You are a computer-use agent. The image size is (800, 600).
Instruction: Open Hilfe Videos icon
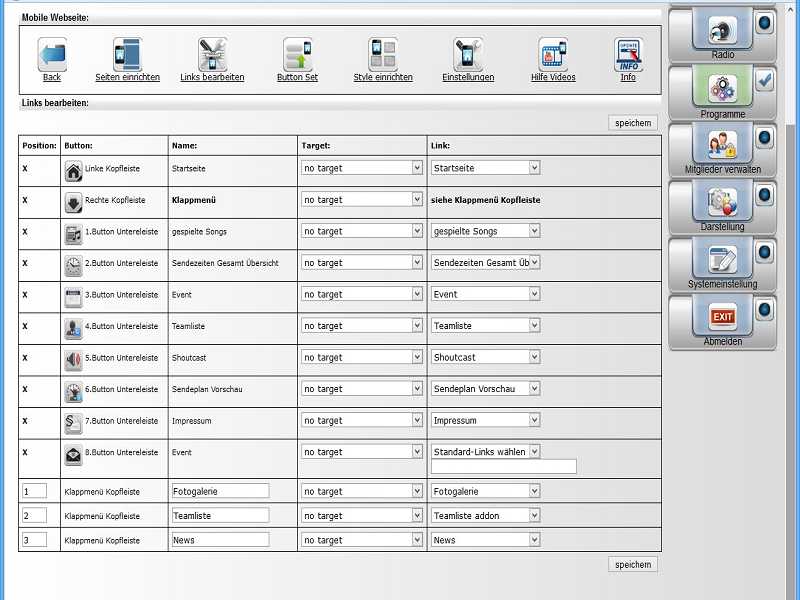pos(553,54)
